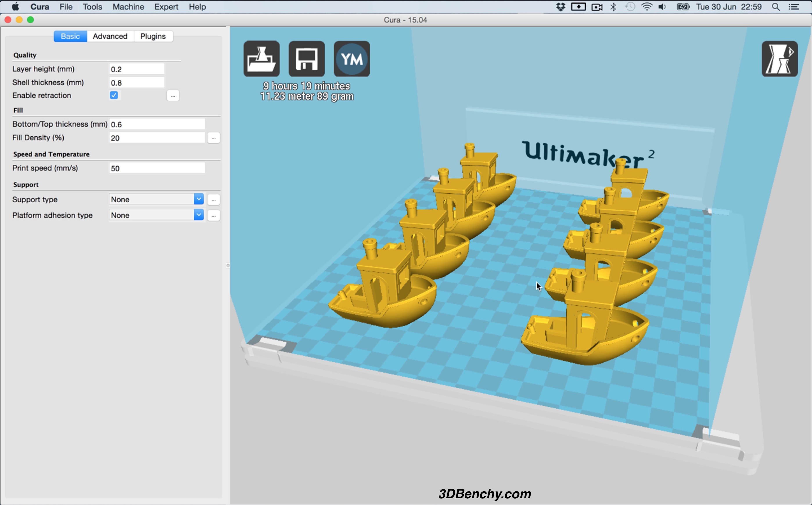Viewport: 812px width, 505px height.
Task: Click the YM YouMagine share icon
Action: coord(351,59)
